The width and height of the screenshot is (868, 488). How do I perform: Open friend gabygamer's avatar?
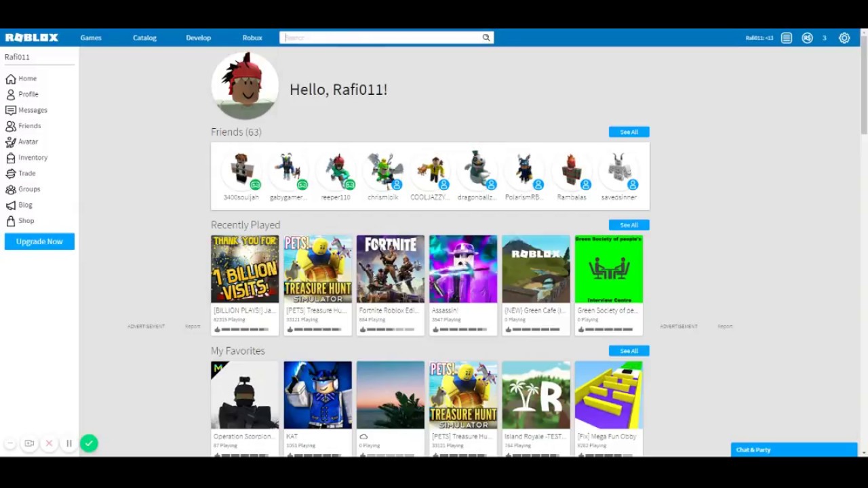pos(288,169)
